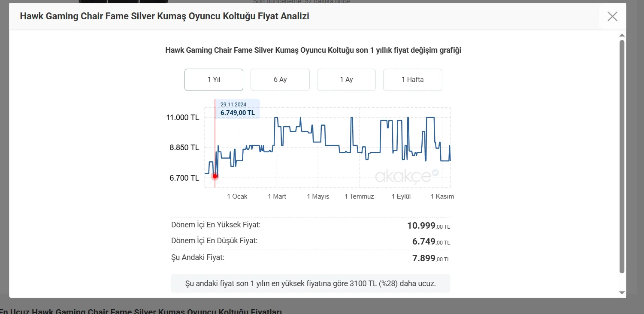The height and width of the screenshot is (314, 644).
Task: Close the Fiyat Analizi dialog
Action: (x=612, y=17)
